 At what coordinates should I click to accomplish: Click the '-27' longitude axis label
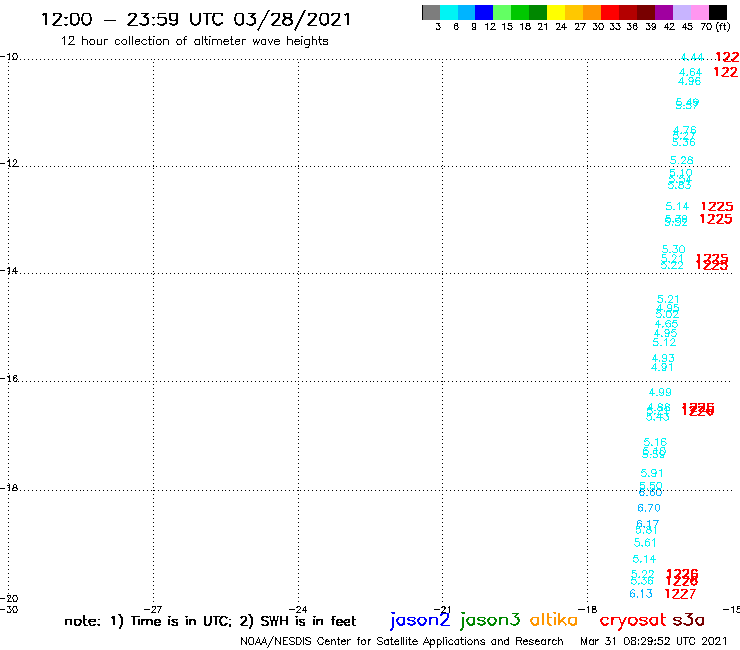[153, 609]
